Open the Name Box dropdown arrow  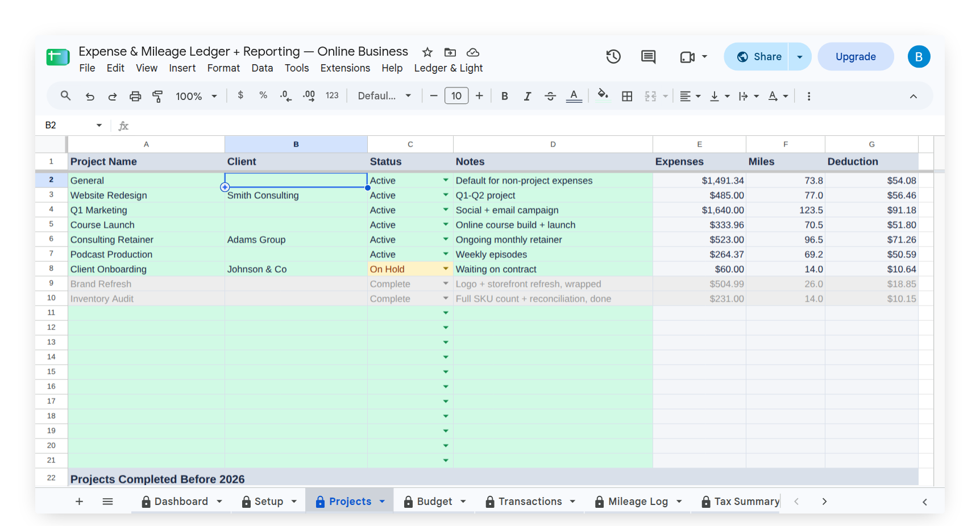(x=99, y=126)
